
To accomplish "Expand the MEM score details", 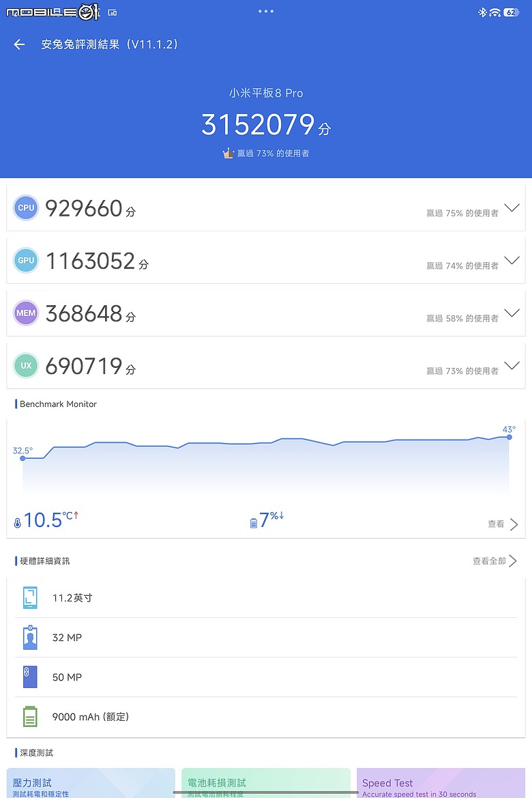I will 512,313.
